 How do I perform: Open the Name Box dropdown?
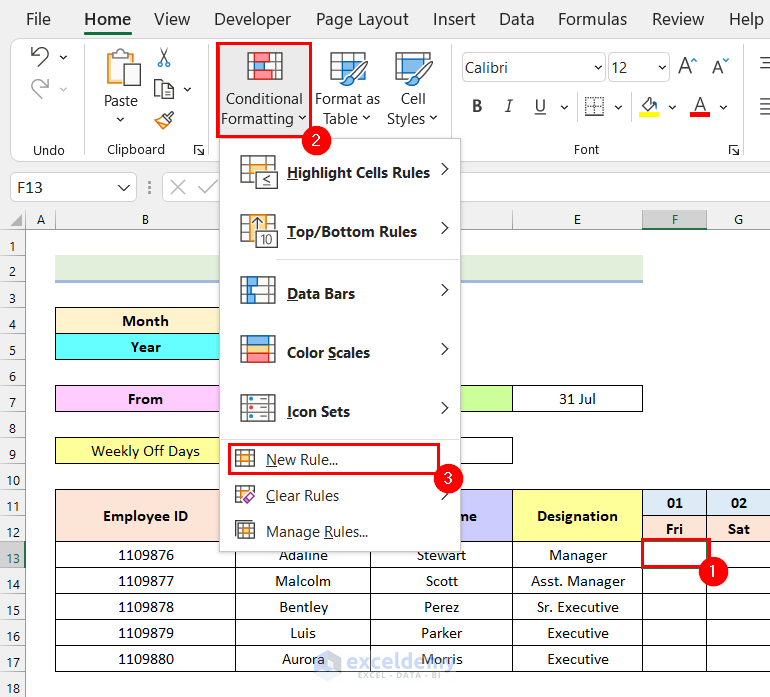[124, 188]
